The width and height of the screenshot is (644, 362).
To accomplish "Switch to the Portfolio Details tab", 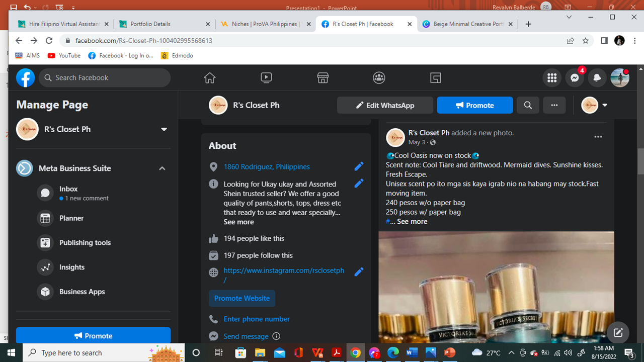I will [165, 24].
